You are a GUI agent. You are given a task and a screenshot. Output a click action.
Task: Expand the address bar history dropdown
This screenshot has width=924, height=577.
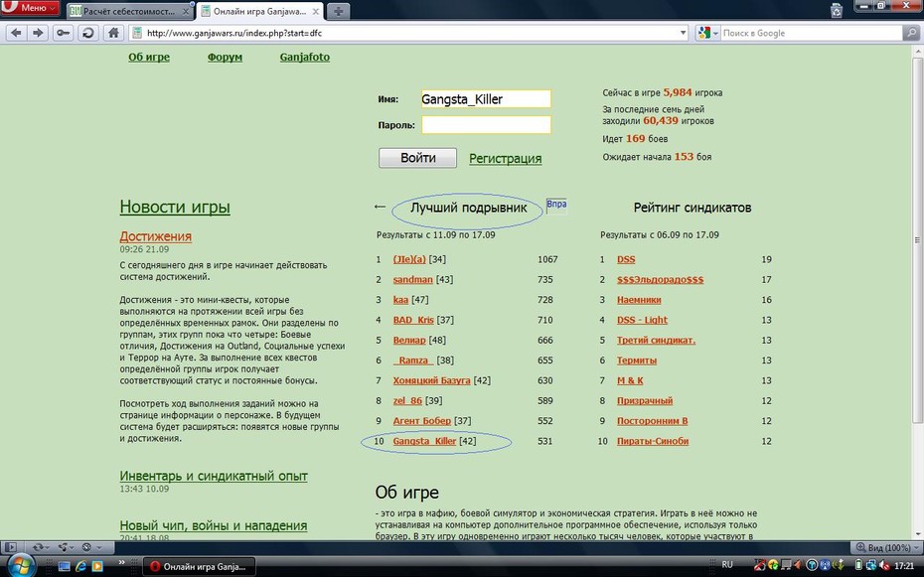click(x=683, y=33)
